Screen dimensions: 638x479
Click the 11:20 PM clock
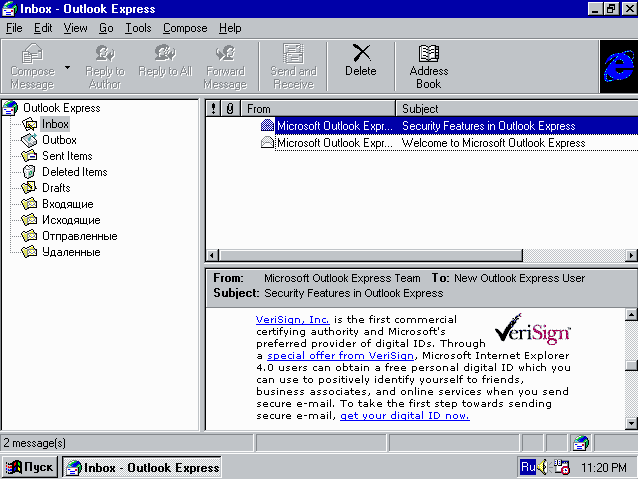(x=604, y=468)
